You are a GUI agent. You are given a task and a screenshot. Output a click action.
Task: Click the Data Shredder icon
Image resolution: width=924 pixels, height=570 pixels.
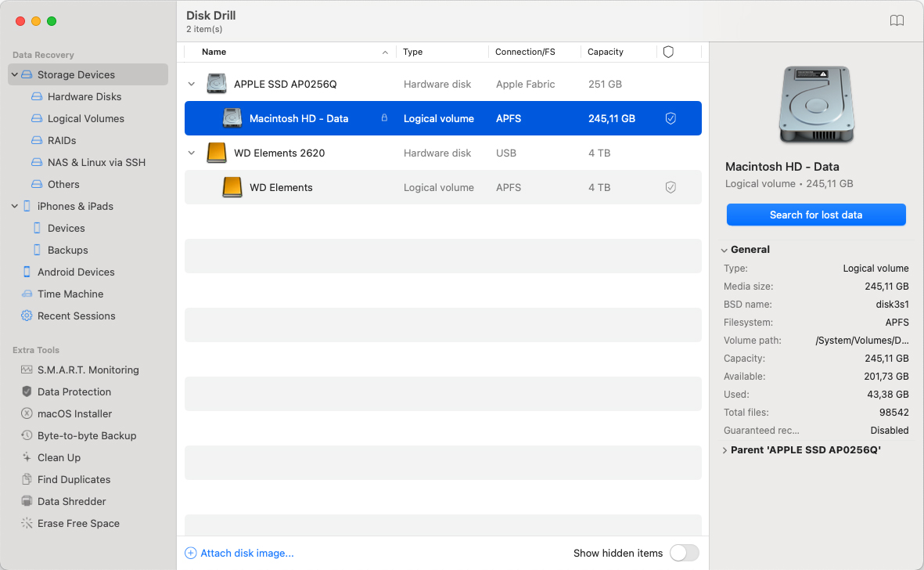(27, 501)
